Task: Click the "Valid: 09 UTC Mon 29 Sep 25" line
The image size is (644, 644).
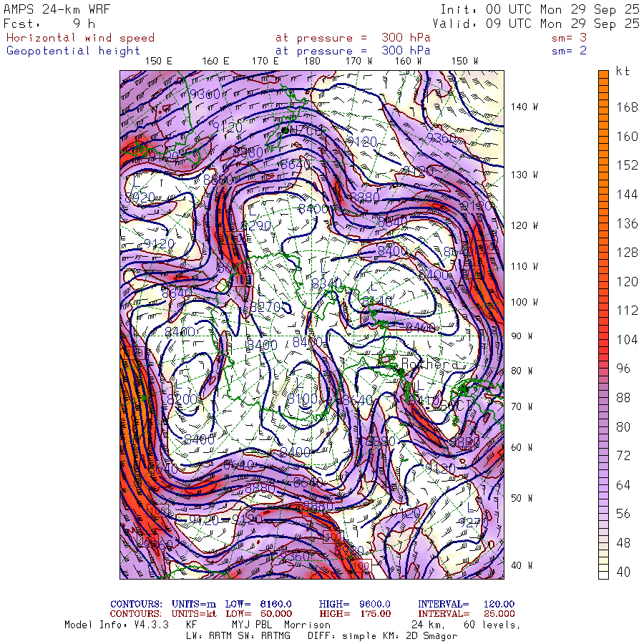Action: [x=536, y=24]
